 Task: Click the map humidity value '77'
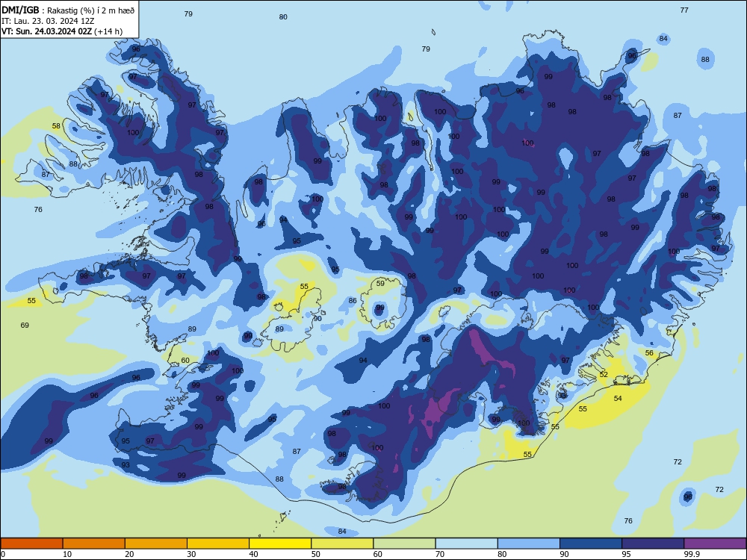coord(684,10)
